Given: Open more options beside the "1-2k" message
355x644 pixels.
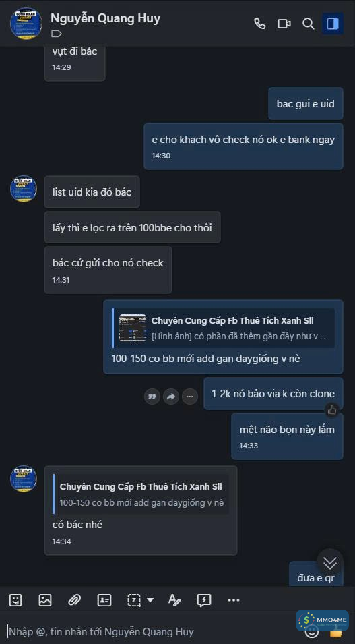Looking at the screenshot, I should [189, 397].
